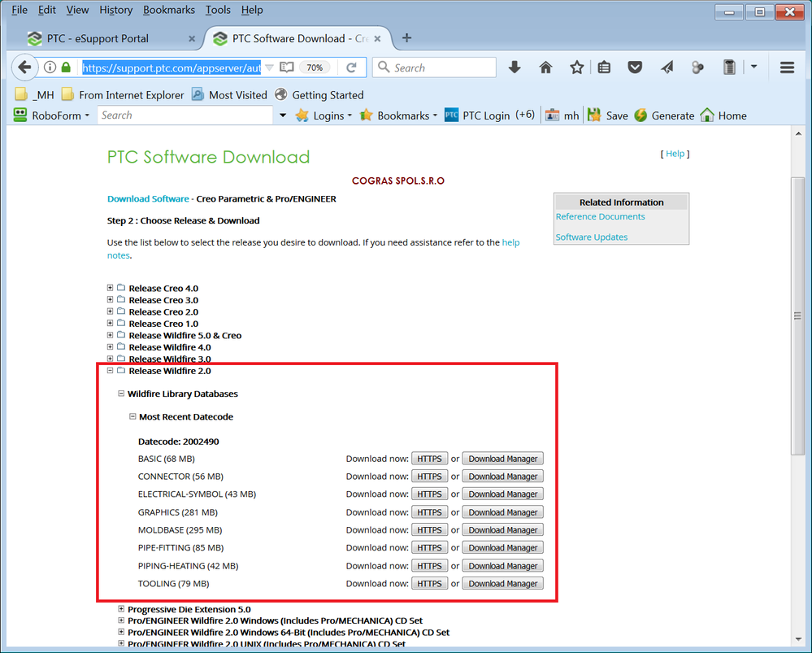Open Reader View icon in address bar
The image size is (812, 653).
tap(286, 67)
